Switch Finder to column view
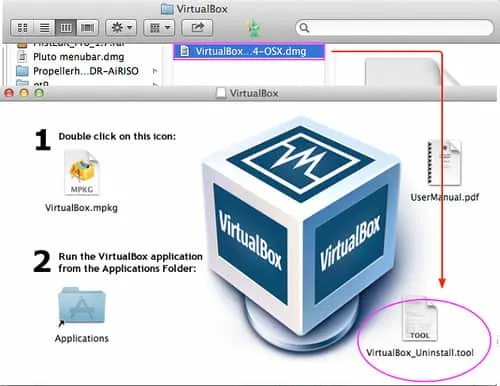Image resolution: width=500 pixels, height=386 pixels. 66,28
